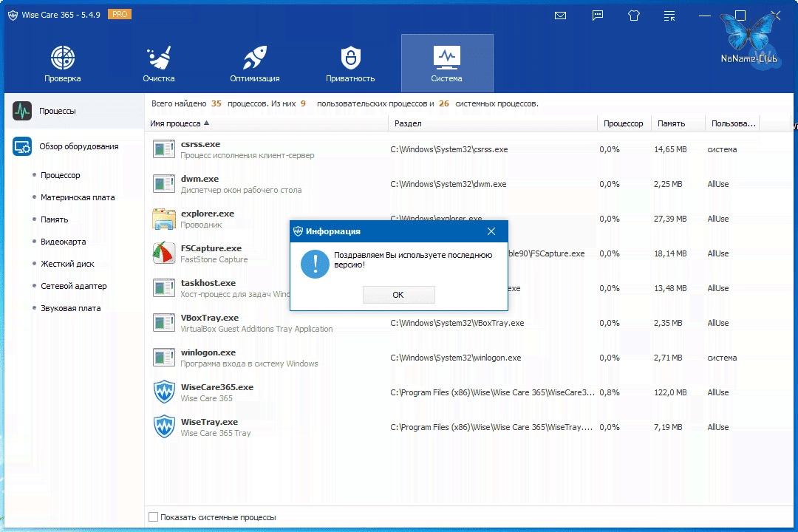
Task: Click the dwm.exe process icon
Action: (164, 184)
